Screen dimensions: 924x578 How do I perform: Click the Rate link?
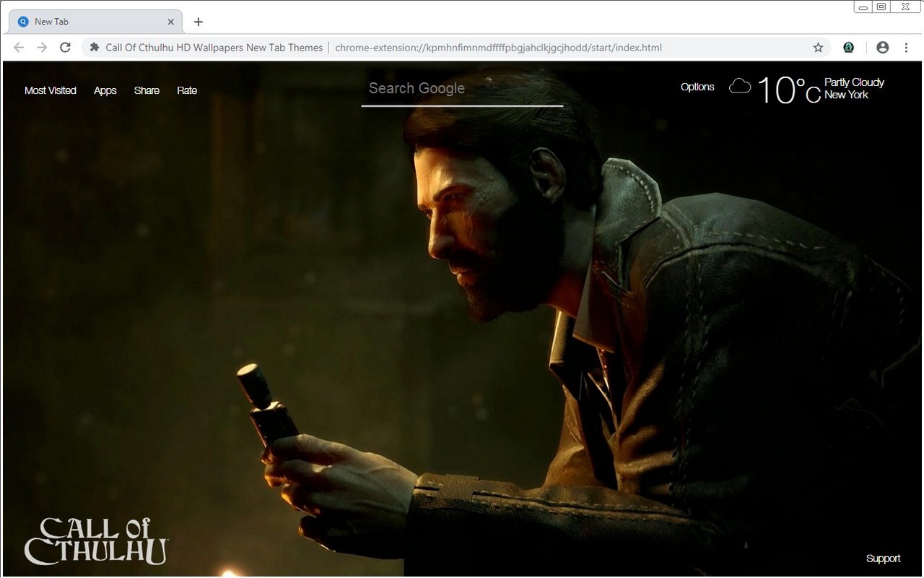point(187,90)
